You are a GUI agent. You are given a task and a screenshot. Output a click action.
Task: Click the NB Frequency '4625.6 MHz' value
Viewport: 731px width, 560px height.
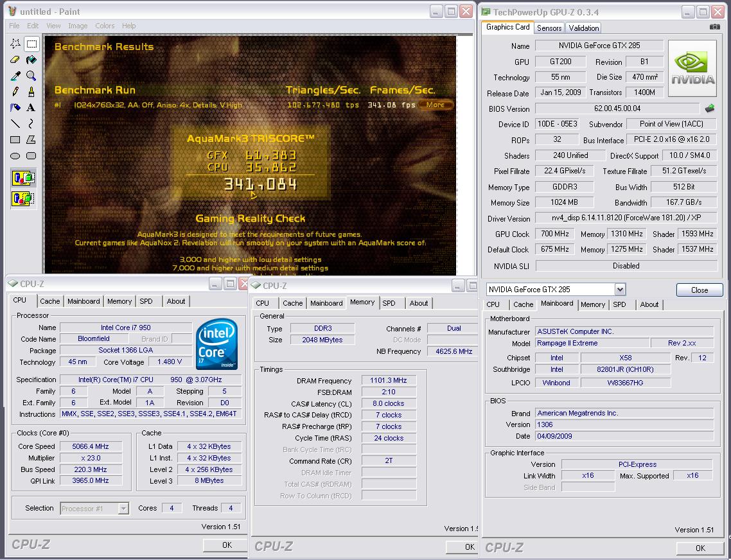point(454,351)
